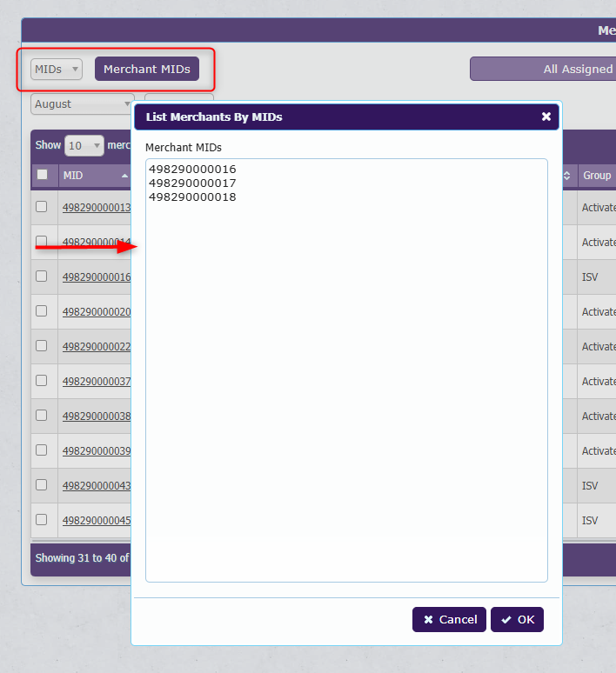Click the sort arrows icon left of Group
The height and width of the screenshot is (673, 616).
[566, 175]
